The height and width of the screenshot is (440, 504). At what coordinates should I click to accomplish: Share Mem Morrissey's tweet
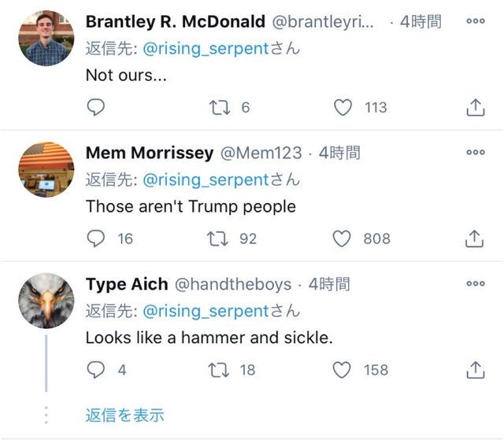(475, 238)
